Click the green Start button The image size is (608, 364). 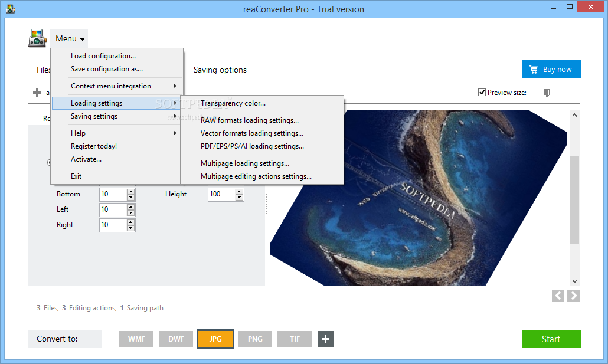(x=551, y=339)
